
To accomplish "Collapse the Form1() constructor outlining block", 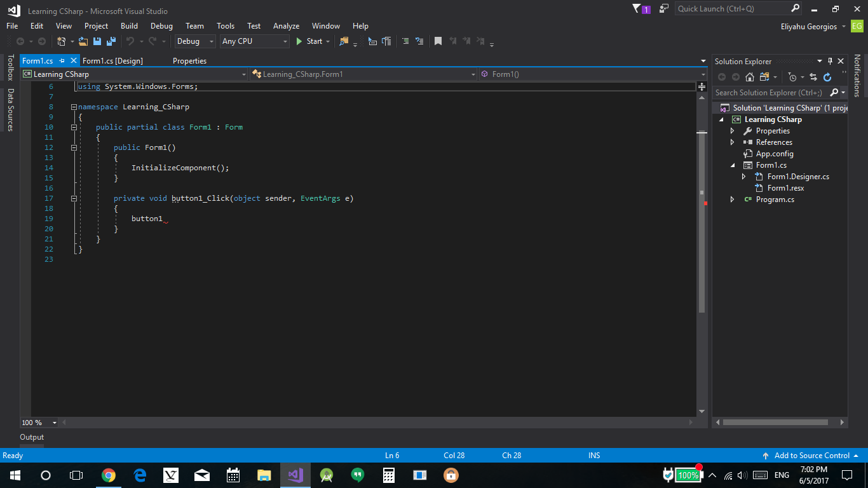I will (x=74, y=147).
